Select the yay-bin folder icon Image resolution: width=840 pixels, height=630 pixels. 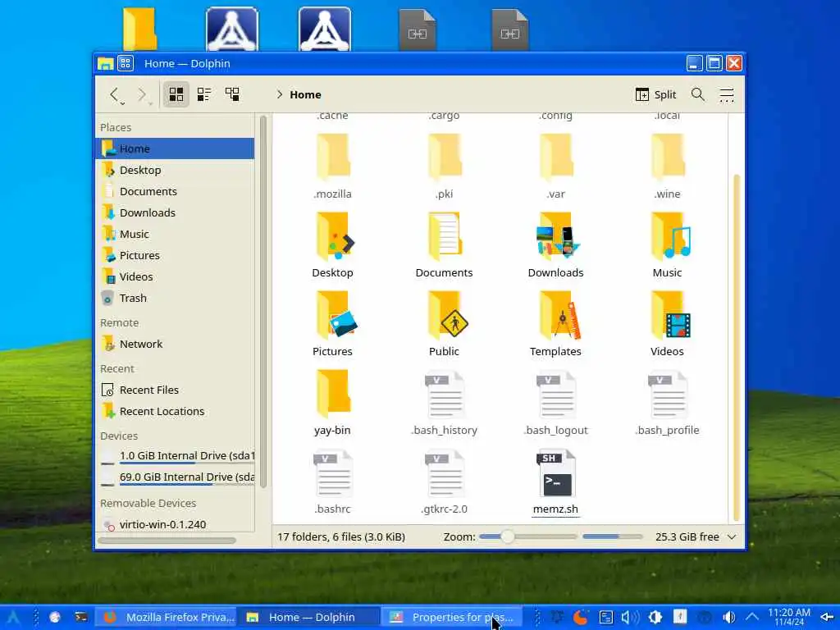coord(333,394)
